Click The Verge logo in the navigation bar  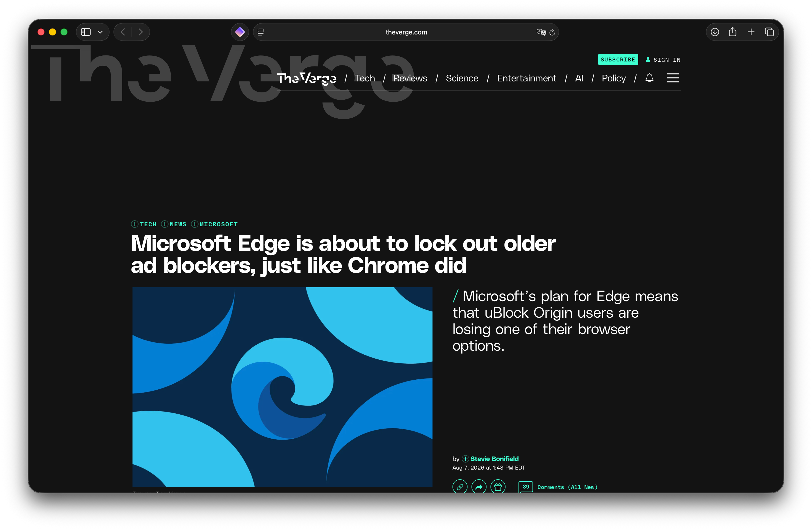307,78
